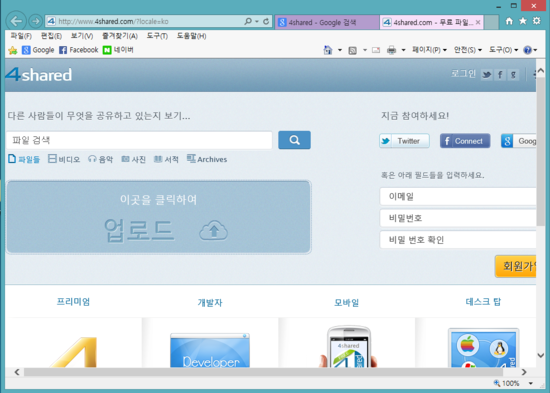Viewport: 550px width, 393px height.
Task: Select the 사진 search filter
Action: [x=133, y=159]
